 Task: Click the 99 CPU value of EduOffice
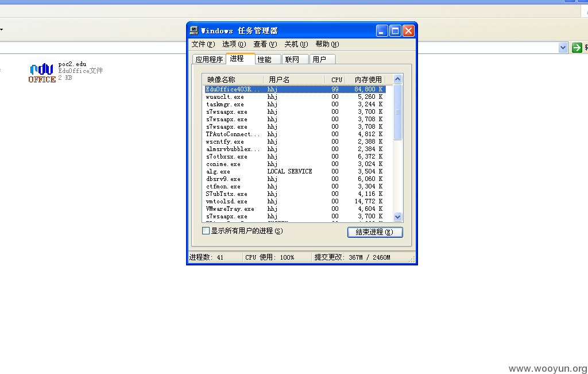tap(335, 89)
